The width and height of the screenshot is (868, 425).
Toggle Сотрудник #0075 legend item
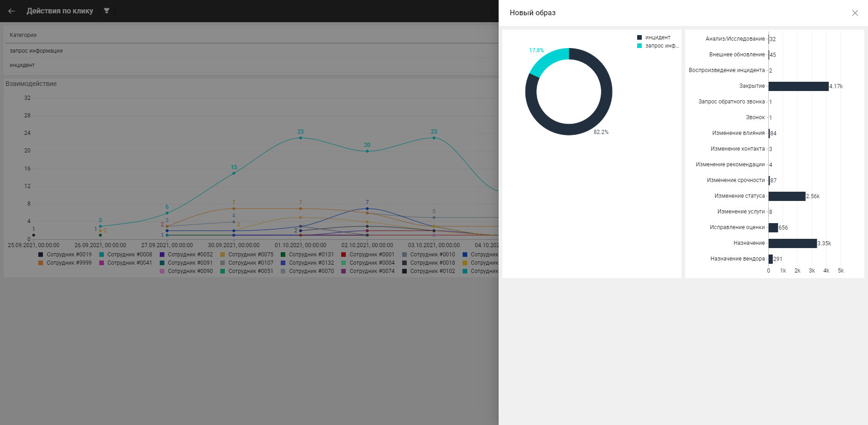tap(247, 255)
